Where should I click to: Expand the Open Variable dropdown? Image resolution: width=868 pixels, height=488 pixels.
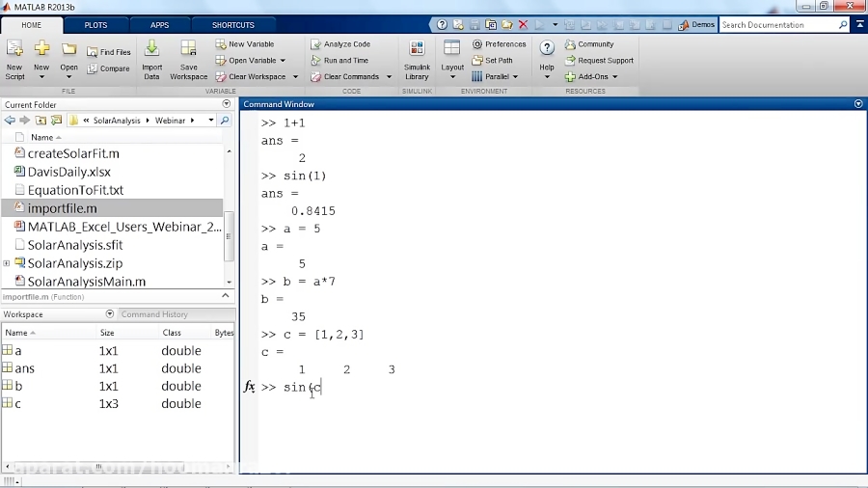coord(283,61)
